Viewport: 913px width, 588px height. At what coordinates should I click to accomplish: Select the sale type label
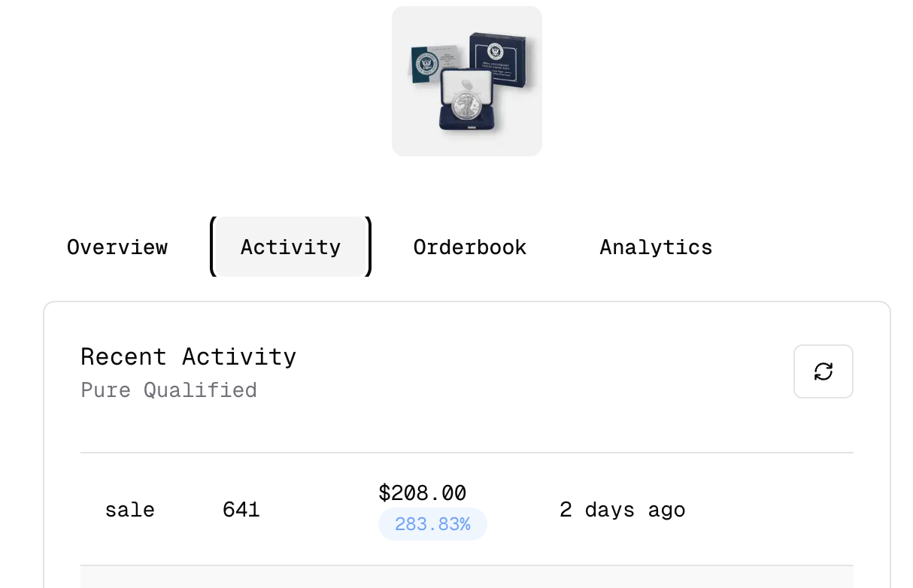tap(130, 510)
